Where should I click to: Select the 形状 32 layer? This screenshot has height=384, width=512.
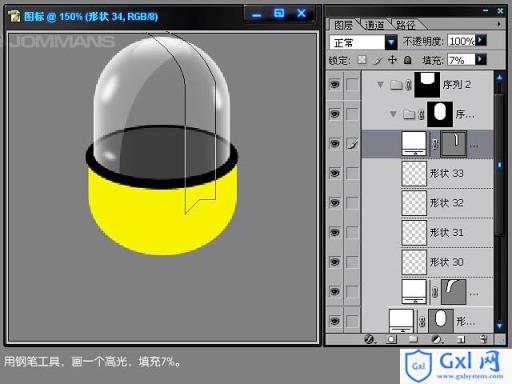(428, 203)
